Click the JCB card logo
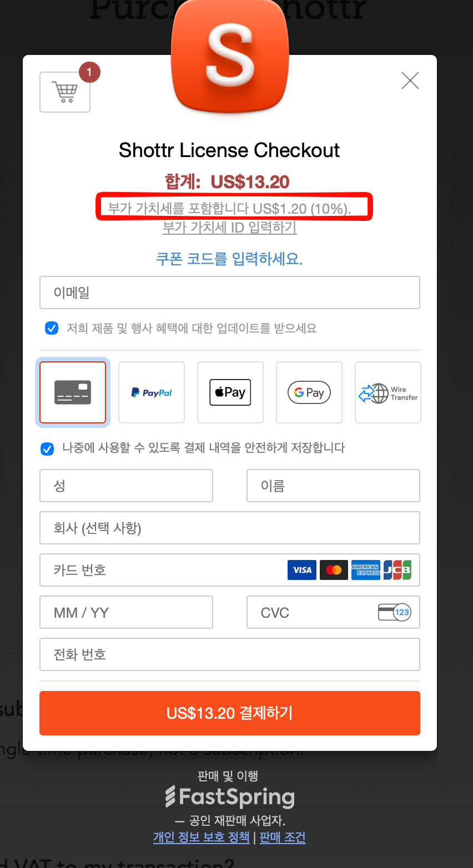Screen dimensions: 473x868 [x=397, y=570]
